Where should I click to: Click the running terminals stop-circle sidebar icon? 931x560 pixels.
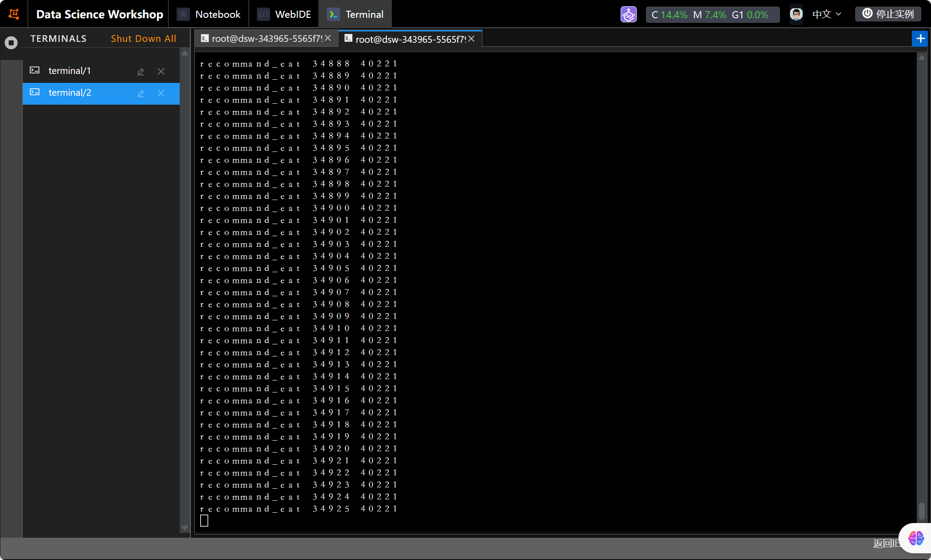click(11, 43)
